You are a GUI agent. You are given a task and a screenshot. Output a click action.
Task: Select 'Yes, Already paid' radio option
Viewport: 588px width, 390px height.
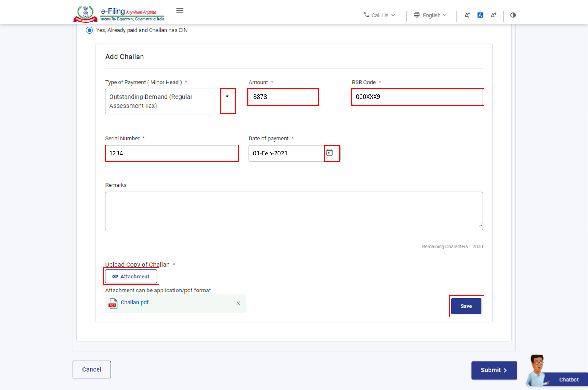coord(89,30)
